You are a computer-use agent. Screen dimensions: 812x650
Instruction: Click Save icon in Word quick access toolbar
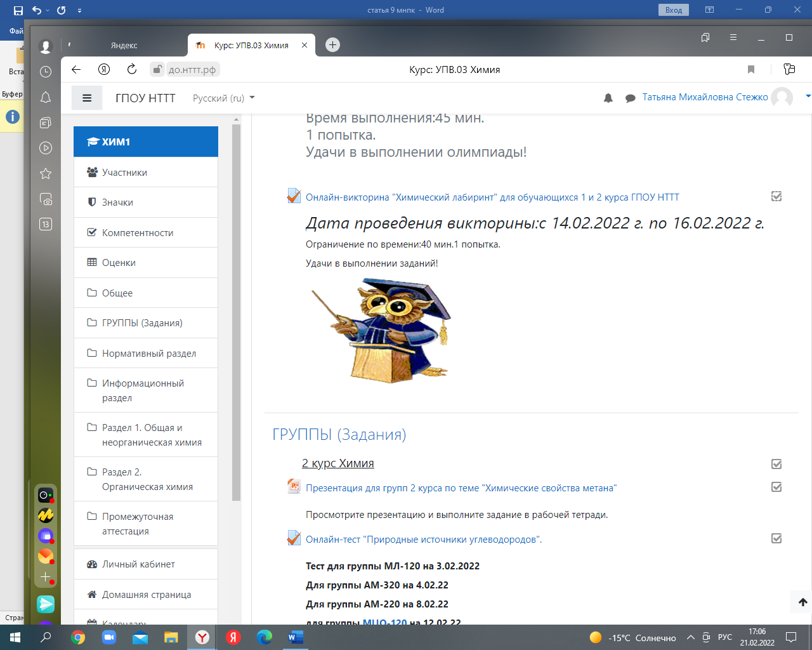click(18, 10)
